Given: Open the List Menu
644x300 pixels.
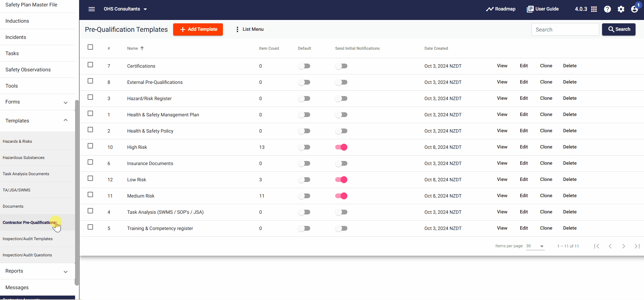Looking at the screenshot, I should pos(250,29).
